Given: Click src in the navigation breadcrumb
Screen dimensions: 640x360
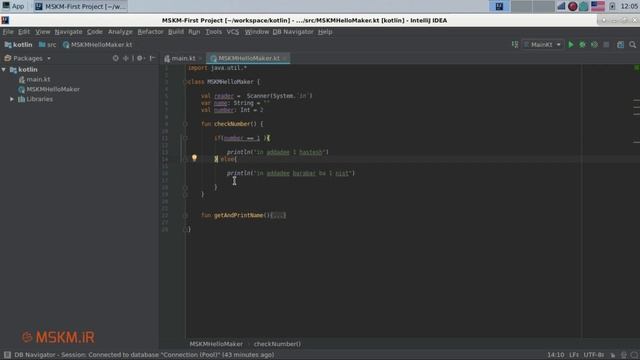Looking at the screenshot, I should 48,45.
